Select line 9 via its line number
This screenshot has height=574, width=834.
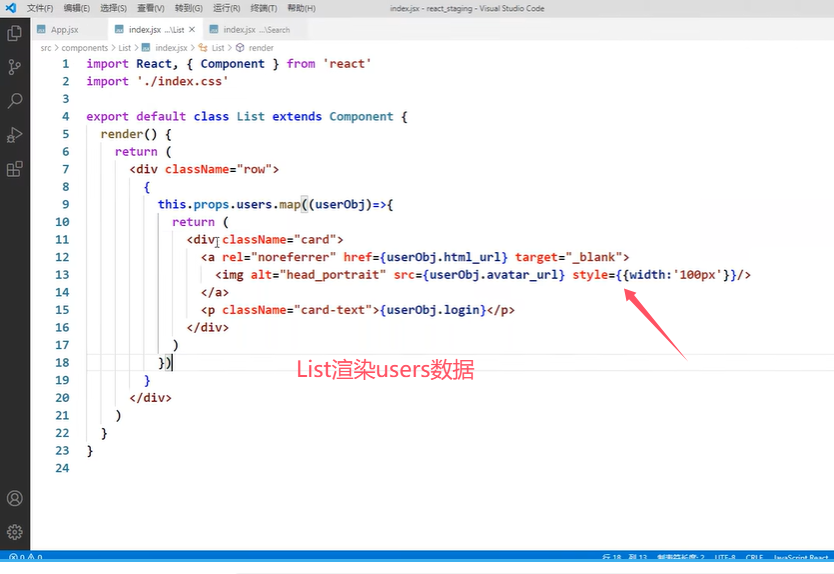click(65, 204)
